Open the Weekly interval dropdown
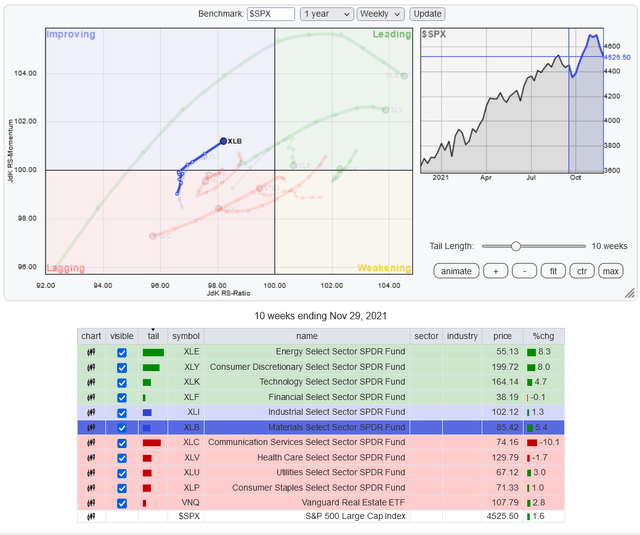Image resolution: width=640 pixels, height=535 pixels. (x=380, y=14)
